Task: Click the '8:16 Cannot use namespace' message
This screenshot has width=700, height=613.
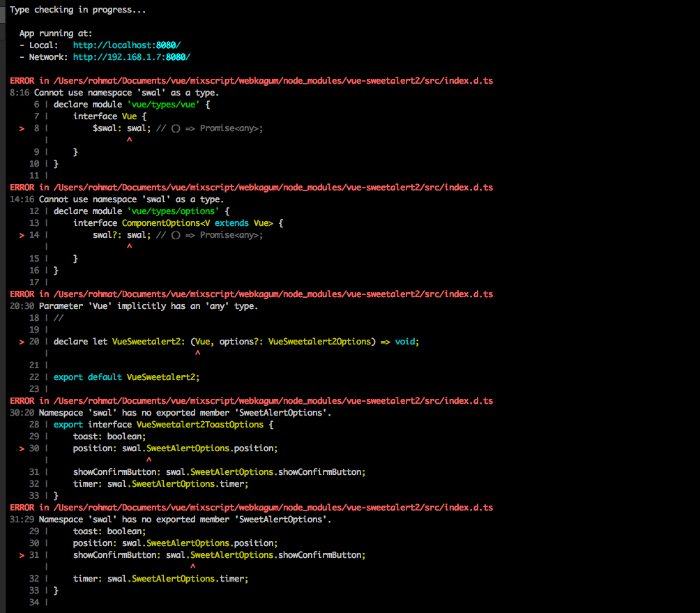Action: [x=114, y=93]
